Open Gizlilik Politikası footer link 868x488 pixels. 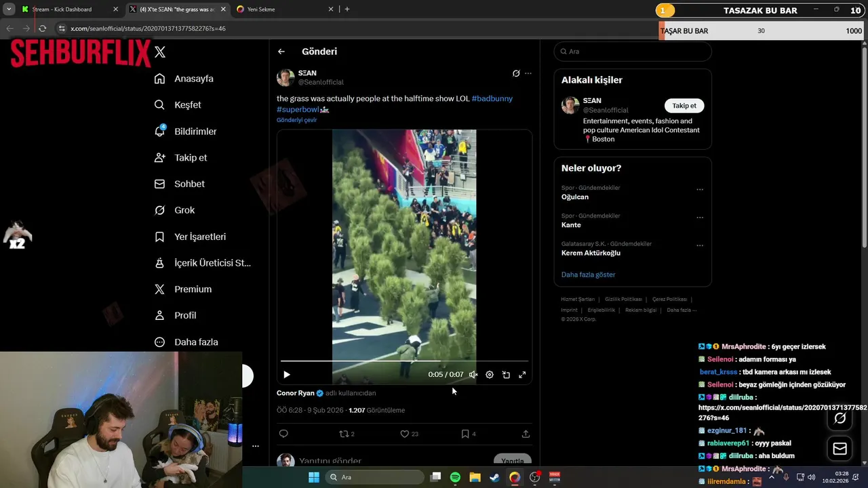tap(623, 300)
